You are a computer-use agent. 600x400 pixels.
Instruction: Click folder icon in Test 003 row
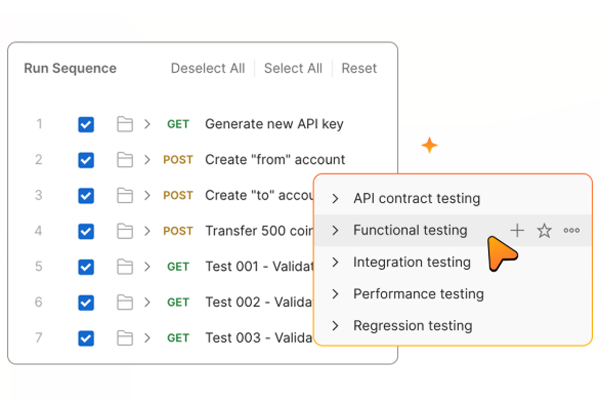point(125,338)
